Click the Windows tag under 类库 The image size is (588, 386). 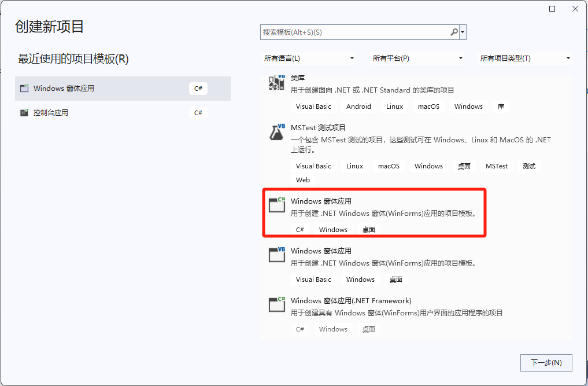(x=468, y=106)
